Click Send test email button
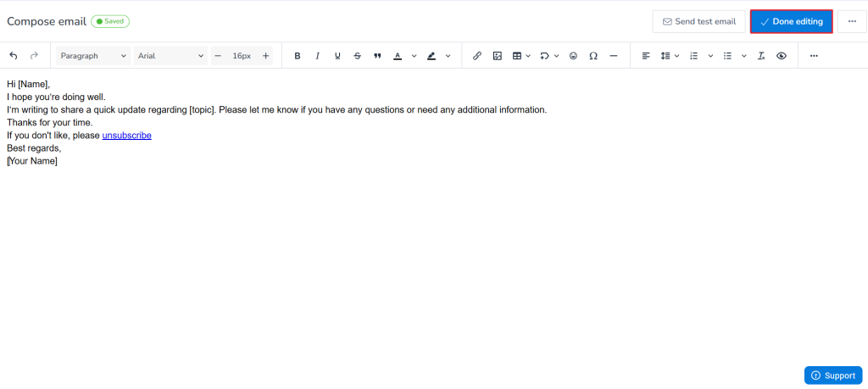This screenshot has width=868, height=389. tap(699, 21)
